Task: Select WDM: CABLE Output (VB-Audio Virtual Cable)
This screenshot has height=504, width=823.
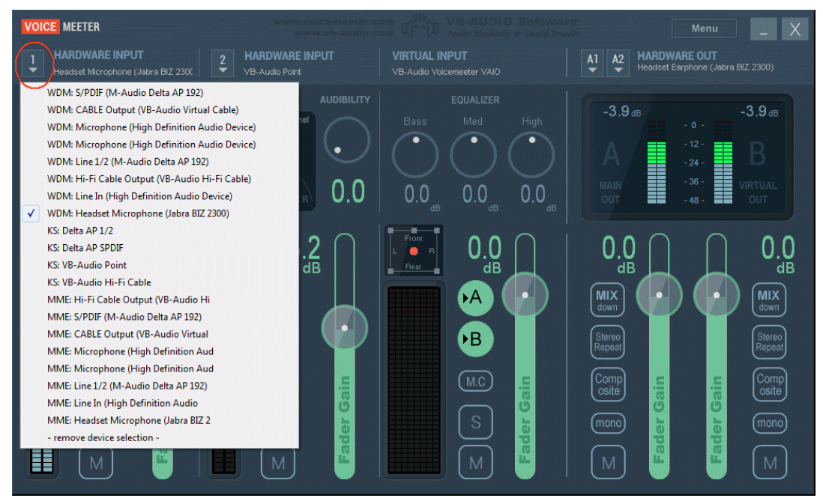Action: coord(160,109)
